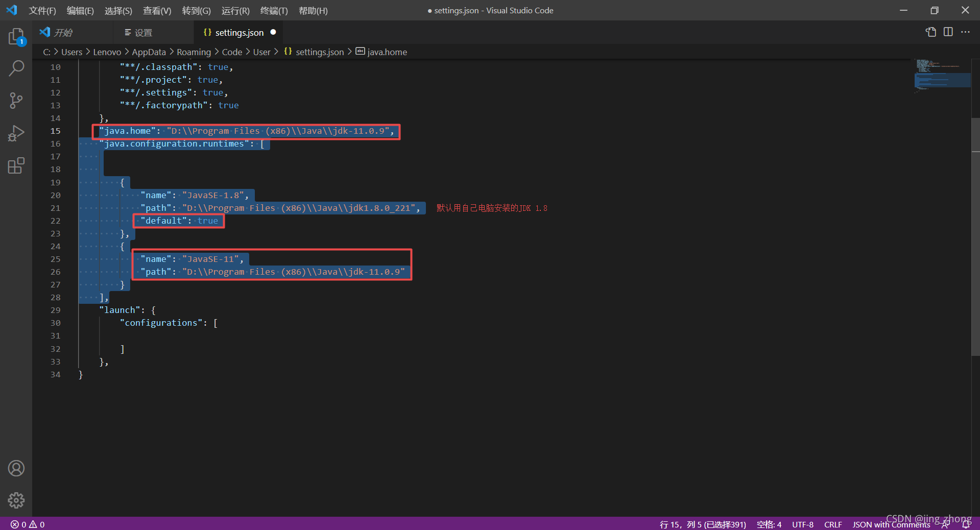Click the Users breadcrumb segment

click(71, 52)
